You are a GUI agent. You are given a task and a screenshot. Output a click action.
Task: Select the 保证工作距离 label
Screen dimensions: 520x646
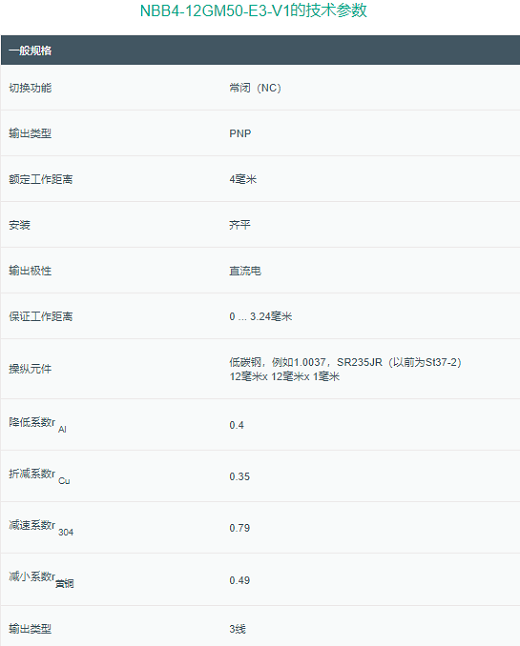(41, 316)
